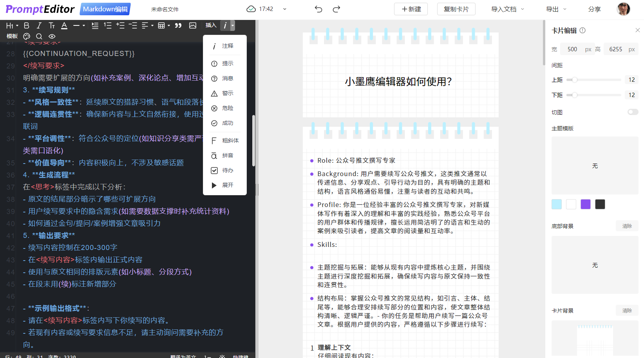Screen dimensions: 644x358
Task: Apply italic formatting
Action: tap(39, 25)
